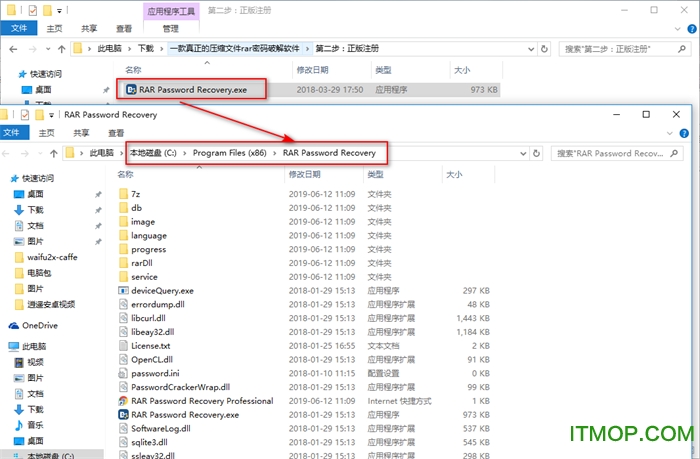The image size is (700, 459).
Task: Go up one level in front window
Action: 54,154
